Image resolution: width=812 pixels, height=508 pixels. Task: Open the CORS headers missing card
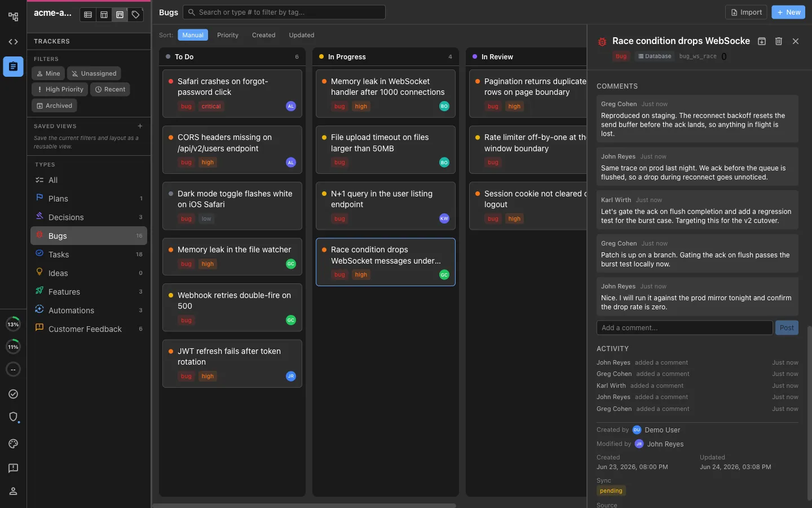click(232, 150)
